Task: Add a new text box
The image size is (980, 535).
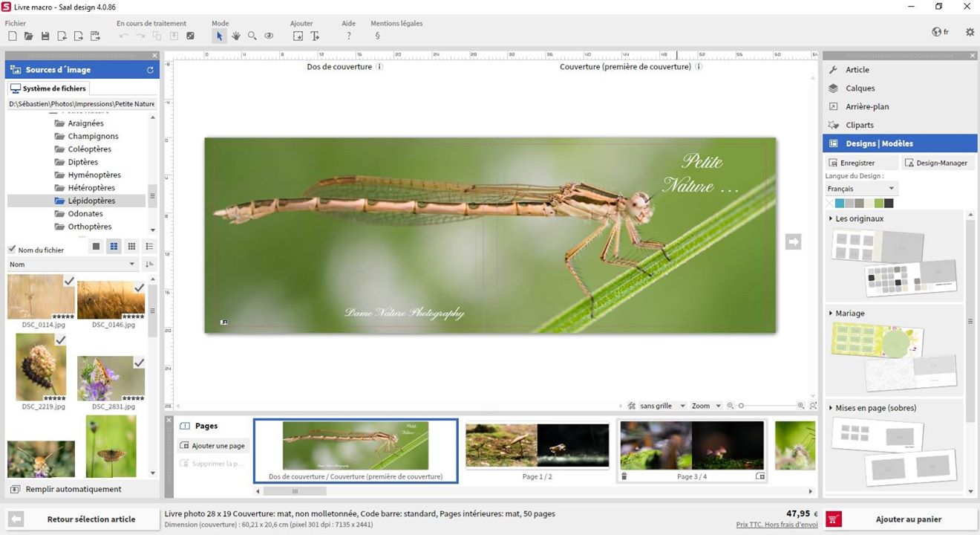Action: (315, 36)
